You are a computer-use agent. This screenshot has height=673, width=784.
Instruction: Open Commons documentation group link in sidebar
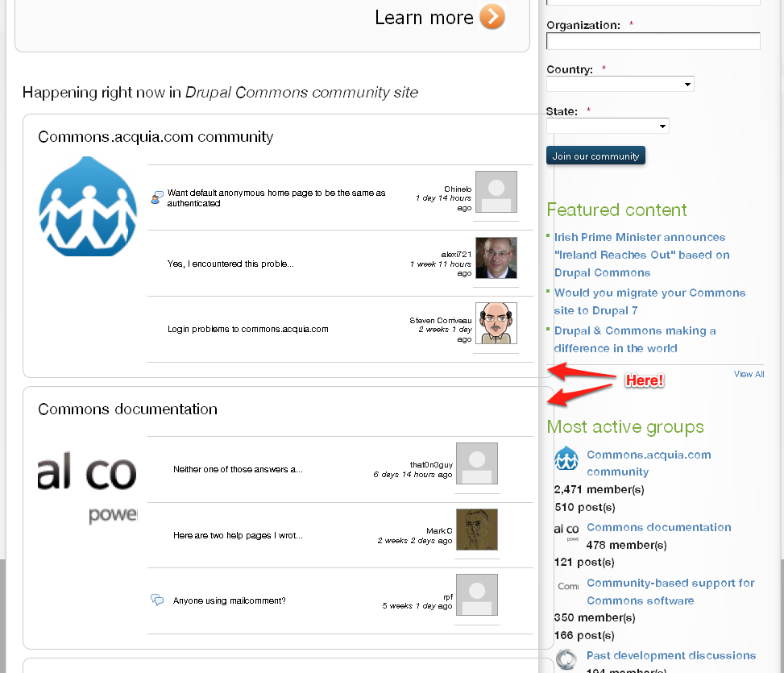pos(658,527)
